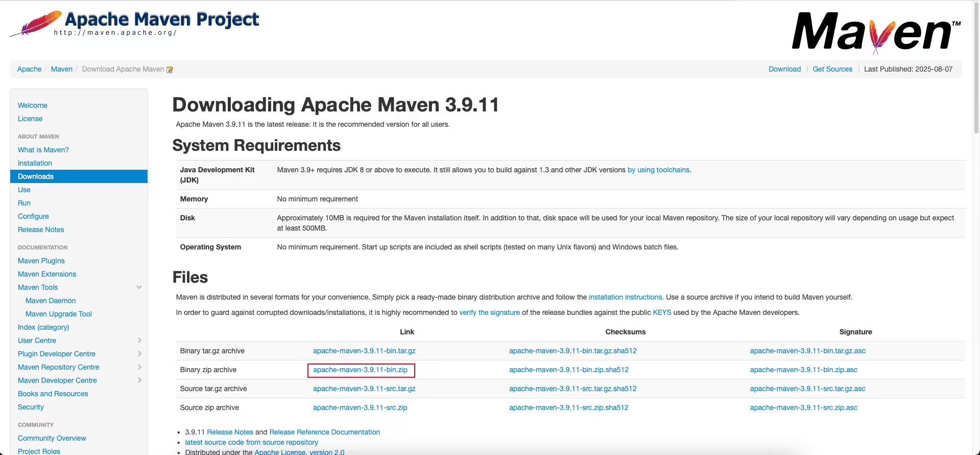Viewport: 980px width, 455px height.
Task: Click the Maven logo at top right
Action: (x=876, y=32)
